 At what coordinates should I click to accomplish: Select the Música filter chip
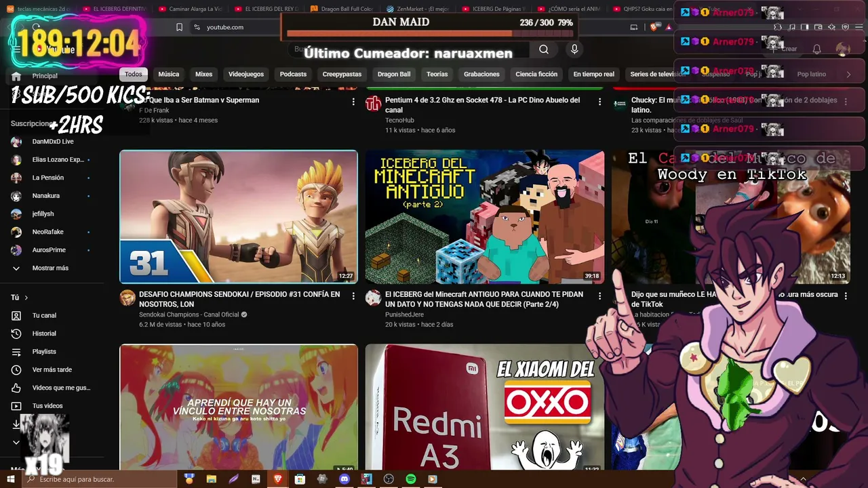169,75
